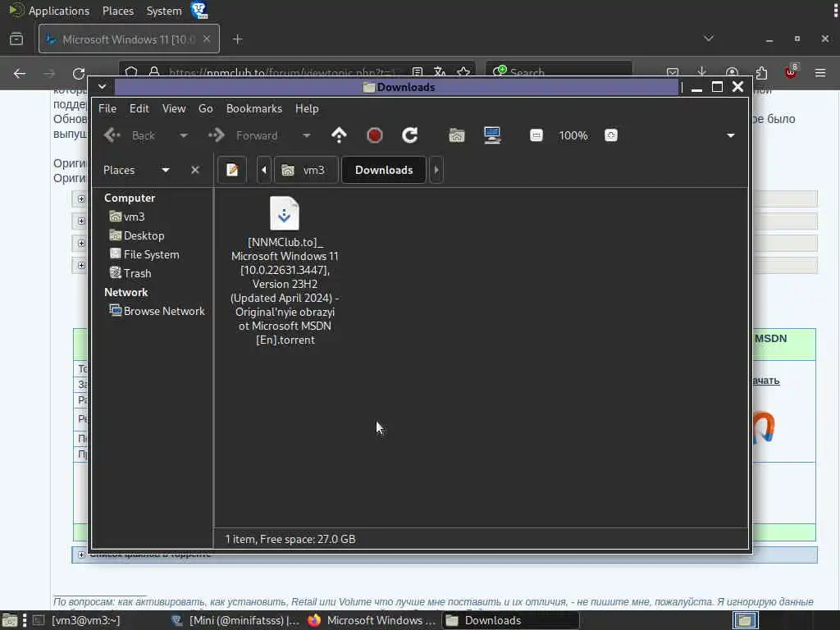Go back in Firefox browser

pos(20,73)
